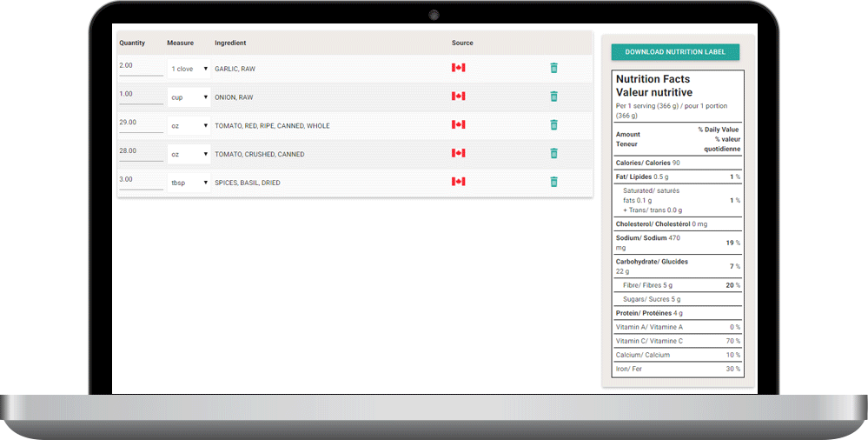Open the 'tbsp' measure dropdown for basil
Screen dimensions: 868x440
point(189,183)
